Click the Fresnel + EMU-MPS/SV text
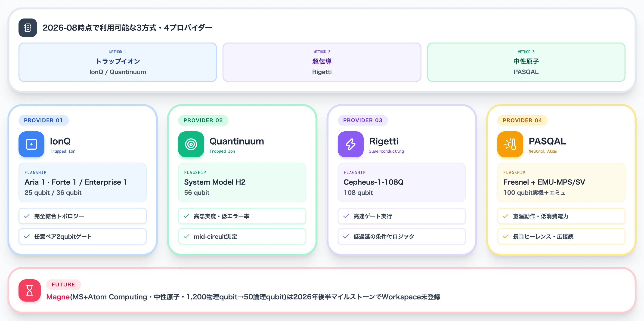644x321 pixels. coord(544,182)
